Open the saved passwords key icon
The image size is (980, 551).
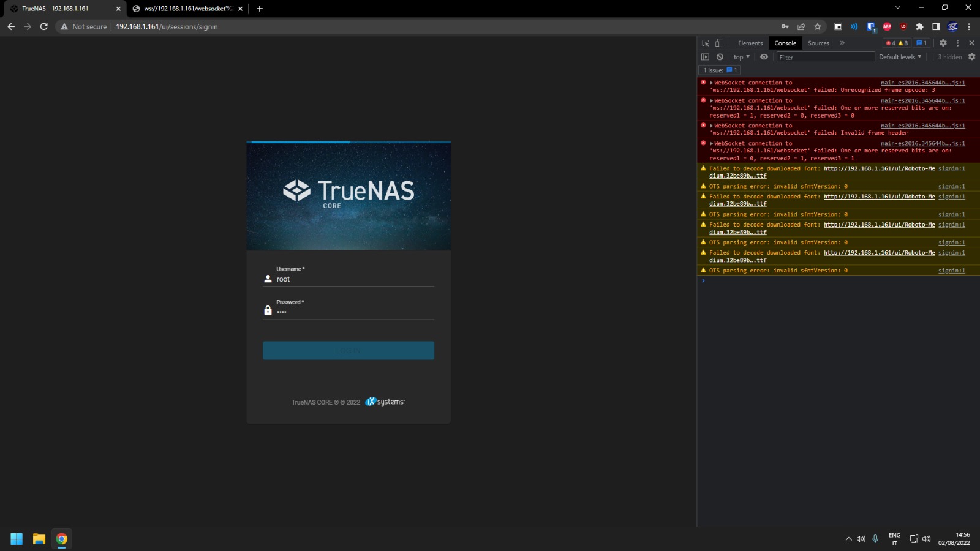tap(785, 26)
